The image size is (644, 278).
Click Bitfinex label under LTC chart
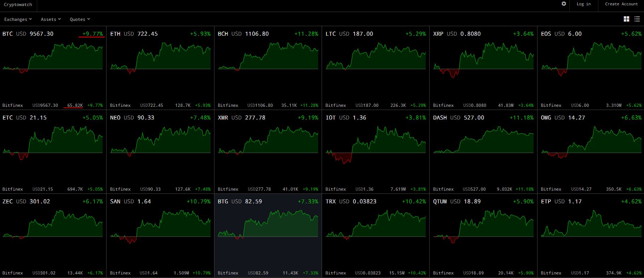click(336, 105)
